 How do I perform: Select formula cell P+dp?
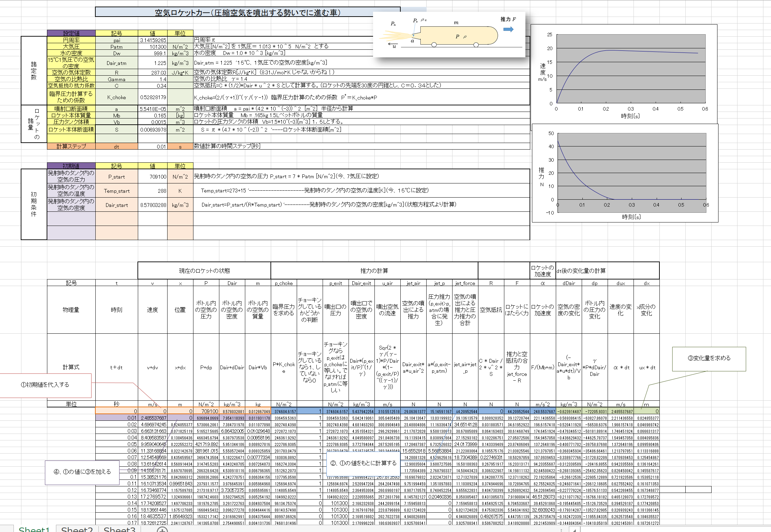pyautogui.click(x=206, y=367)
